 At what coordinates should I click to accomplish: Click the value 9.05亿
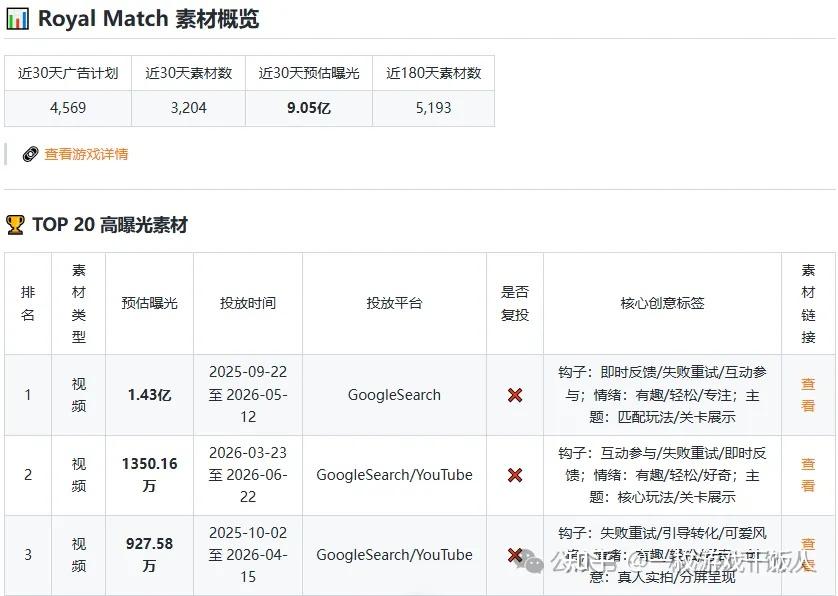(309, 108)
